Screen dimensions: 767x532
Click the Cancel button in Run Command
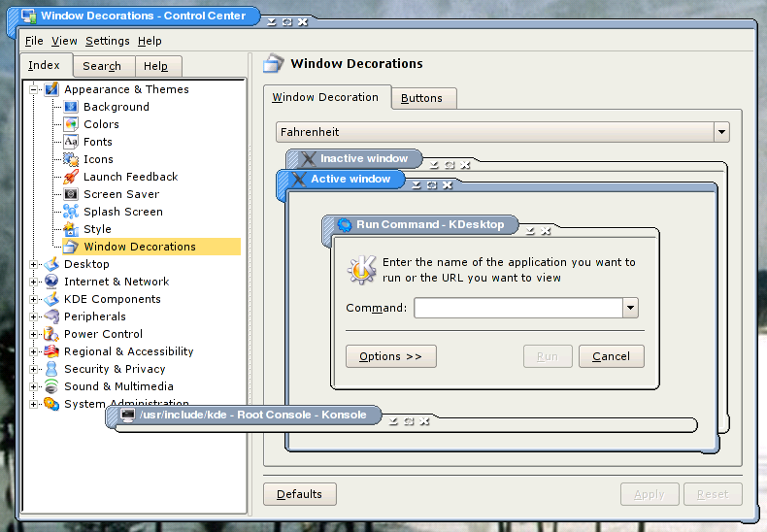[x=611, y=356]
